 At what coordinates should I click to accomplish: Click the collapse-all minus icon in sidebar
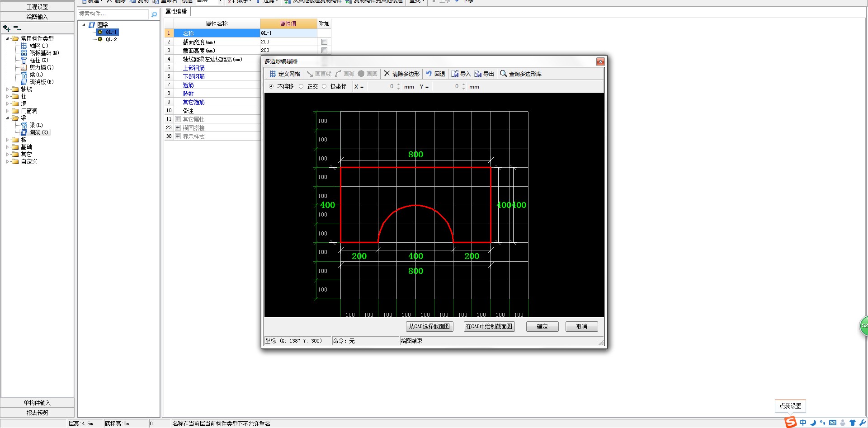(18, 28)
